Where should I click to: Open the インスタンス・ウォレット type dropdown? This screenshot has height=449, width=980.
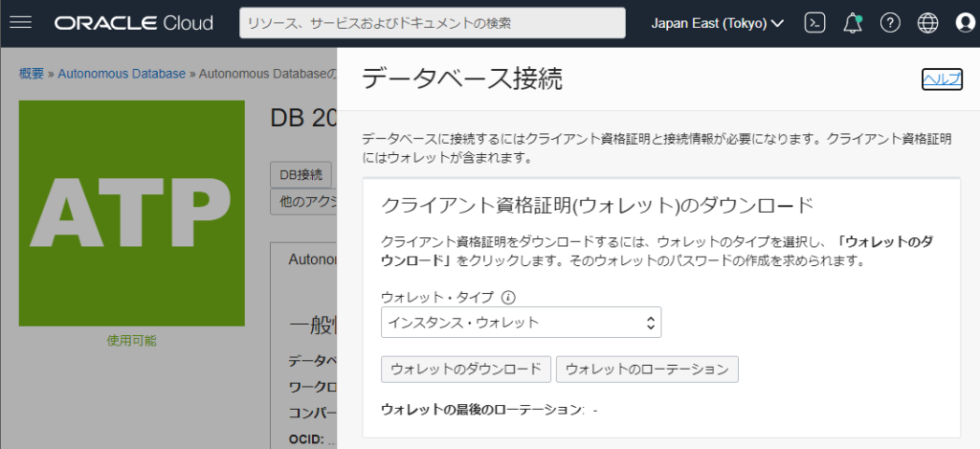521,323
